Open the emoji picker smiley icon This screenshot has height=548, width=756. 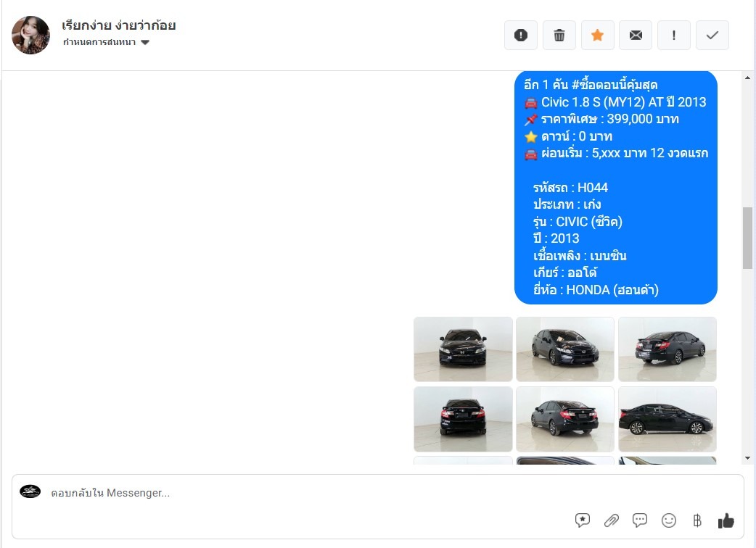(669, 520)
